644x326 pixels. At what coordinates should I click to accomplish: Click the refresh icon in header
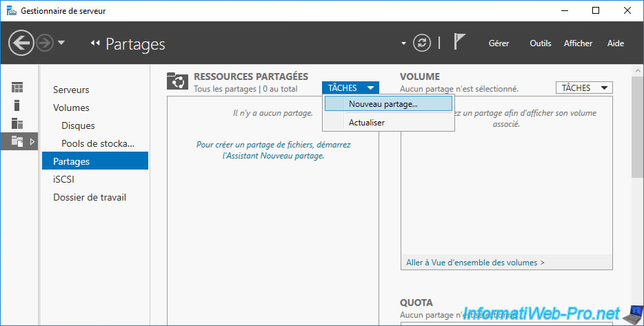422,43
